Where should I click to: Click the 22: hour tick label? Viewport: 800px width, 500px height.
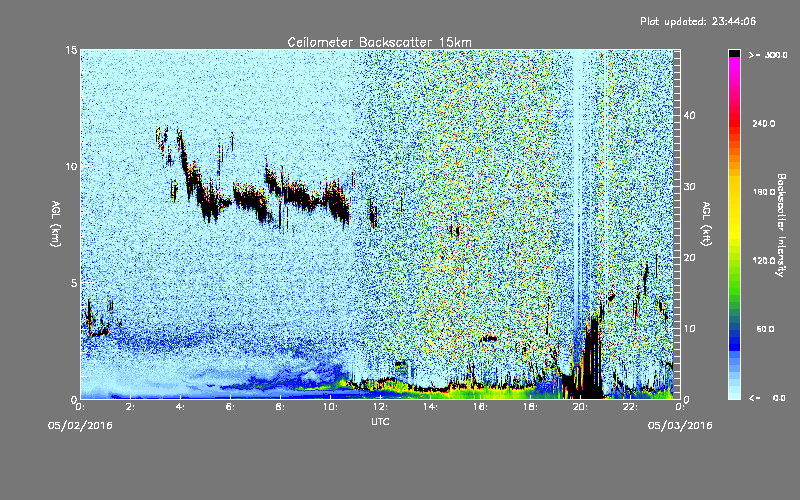pos(631,407)
